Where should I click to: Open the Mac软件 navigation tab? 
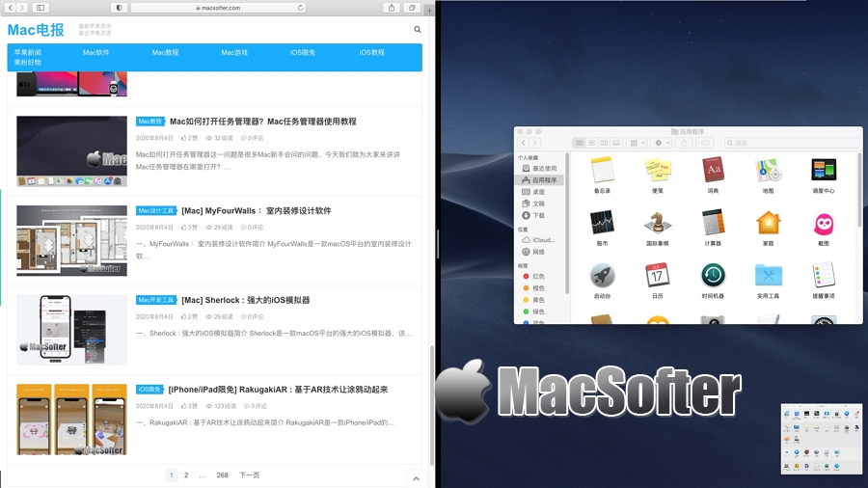[95, 53]
